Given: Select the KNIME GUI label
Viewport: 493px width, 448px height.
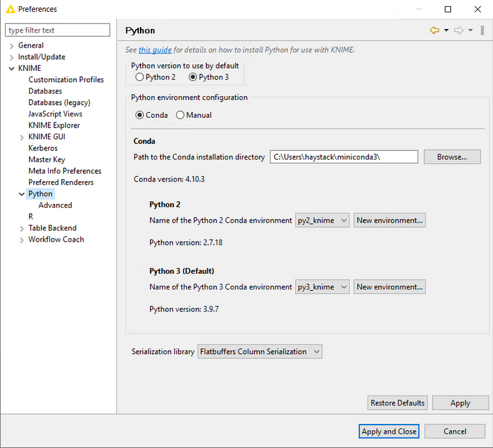Looking at the screenshot, I should tap(47, 136).
